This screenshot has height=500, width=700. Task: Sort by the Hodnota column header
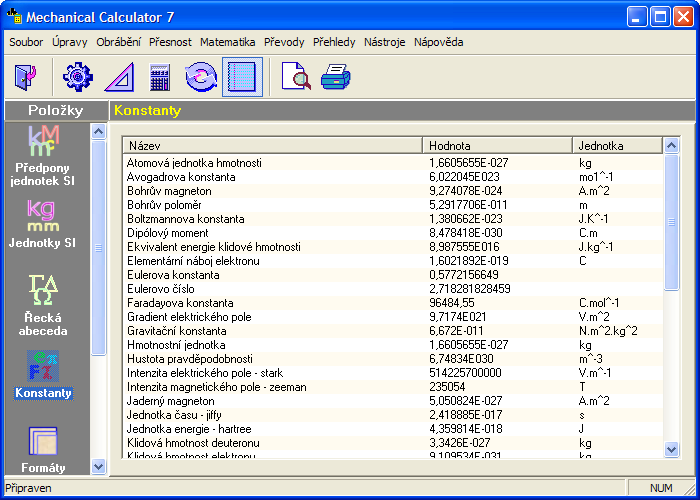click(497, 146)
